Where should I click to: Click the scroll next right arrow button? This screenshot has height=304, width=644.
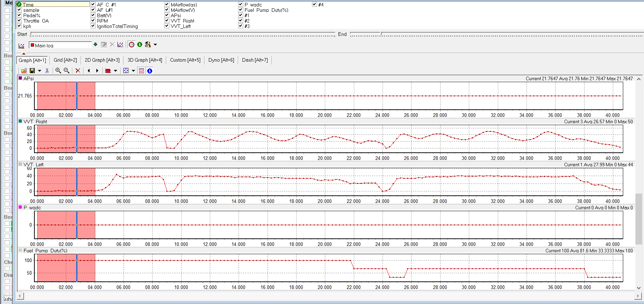97,71
